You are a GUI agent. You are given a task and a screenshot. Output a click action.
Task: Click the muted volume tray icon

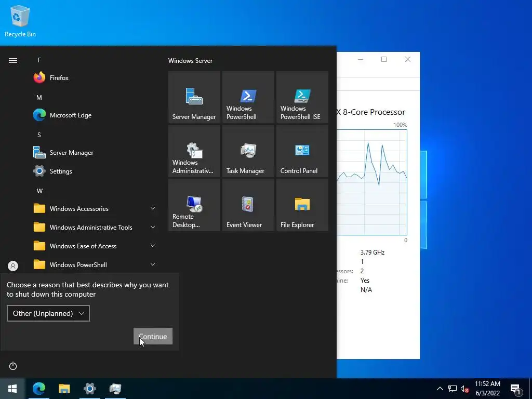coord(464,389)
